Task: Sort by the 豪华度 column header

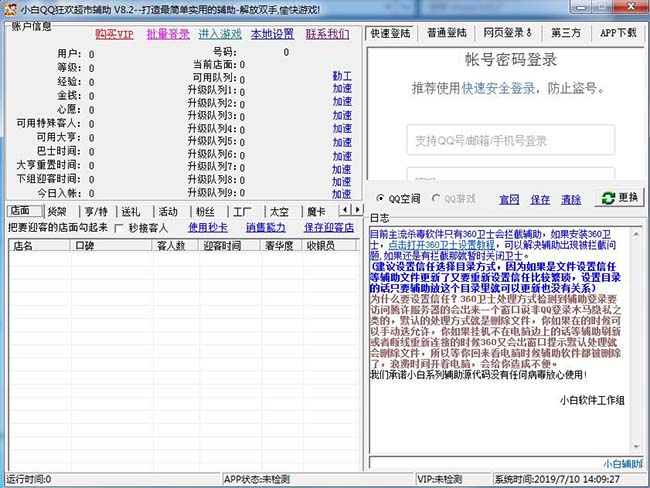Action: [281, 245]
